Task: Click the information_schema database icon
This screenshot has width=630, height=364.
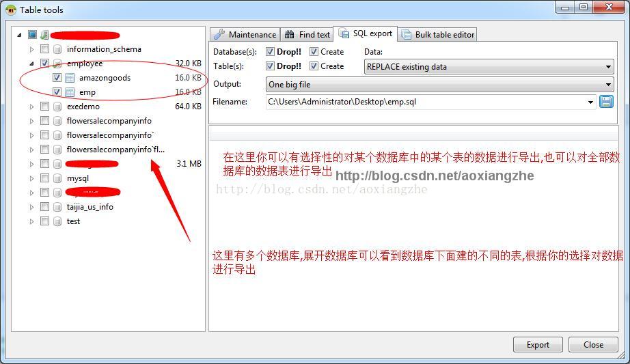Action: [x=57, y=49]
